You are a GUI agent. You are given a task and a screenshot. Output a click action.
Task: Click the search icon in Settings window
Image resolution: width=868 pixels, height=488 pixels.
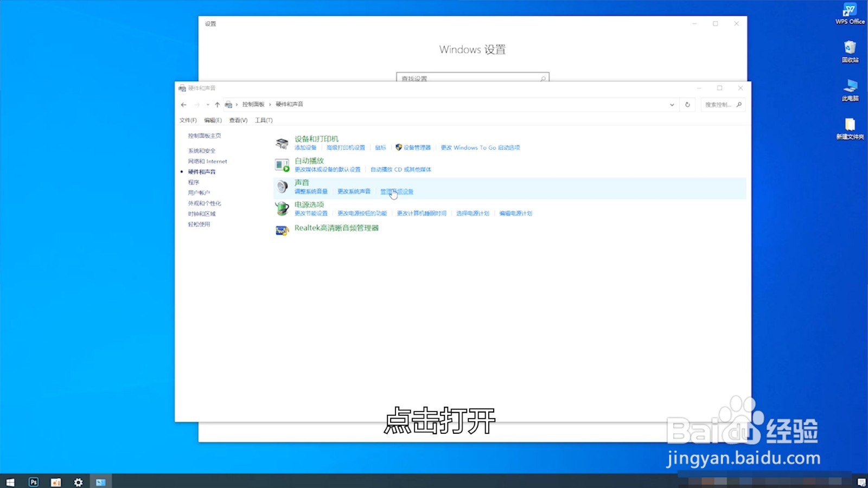tap(542, 79)
